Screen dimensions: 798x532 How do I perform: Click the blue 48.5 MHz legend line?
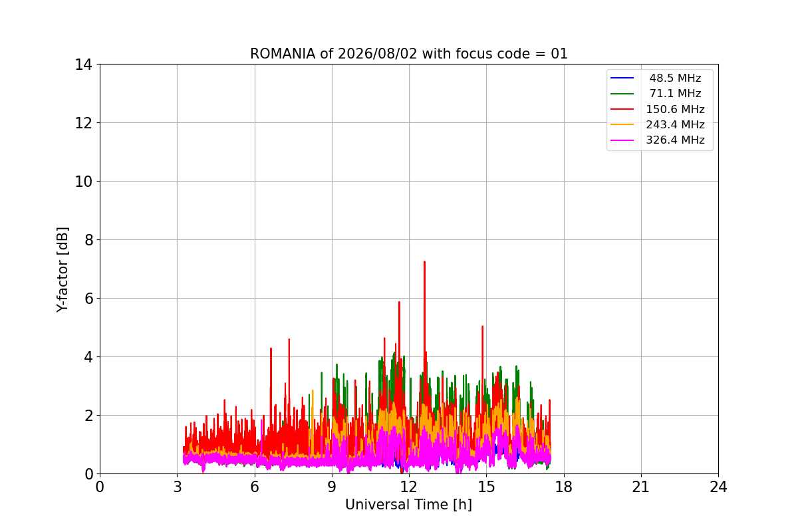pos(622,78)
